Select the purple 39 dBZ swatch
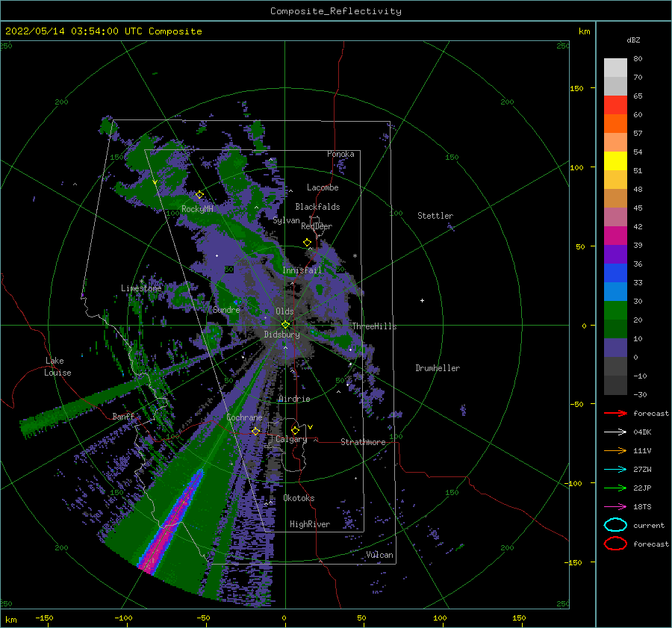Screen dimensions: 672x628 click(x=615, y=254)
